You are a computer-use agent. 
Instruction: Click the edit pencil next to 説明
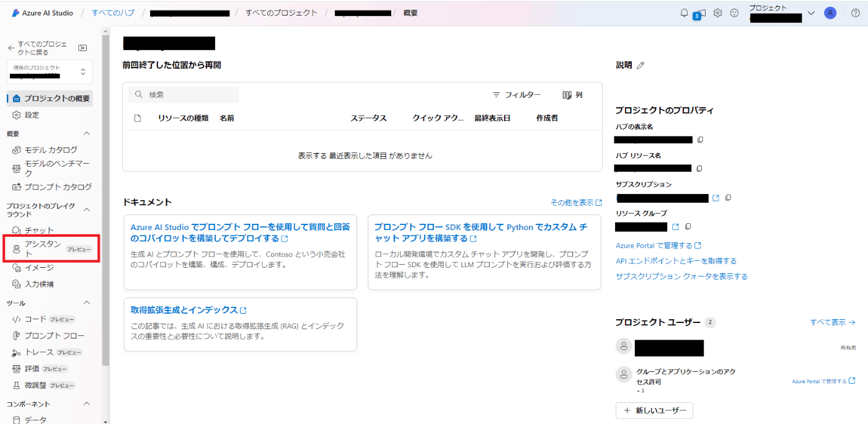pos(640,65)
